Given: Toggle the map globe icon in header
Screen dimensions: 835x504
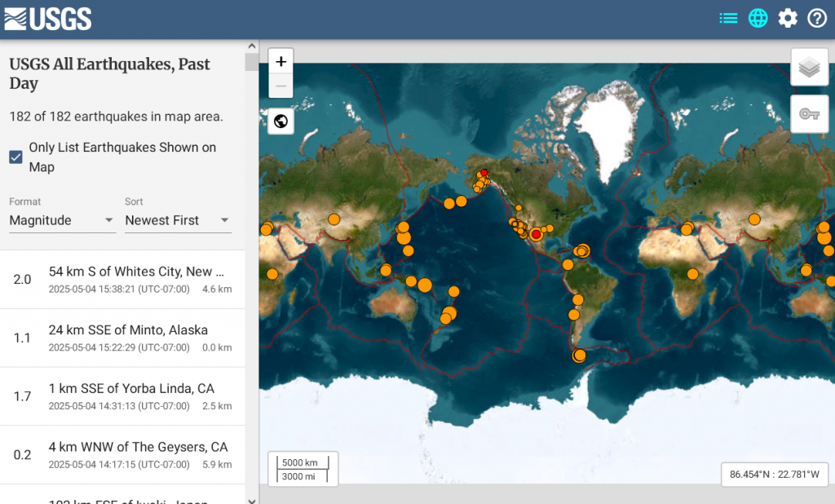Looking at the screenshot, I should 758,19.
